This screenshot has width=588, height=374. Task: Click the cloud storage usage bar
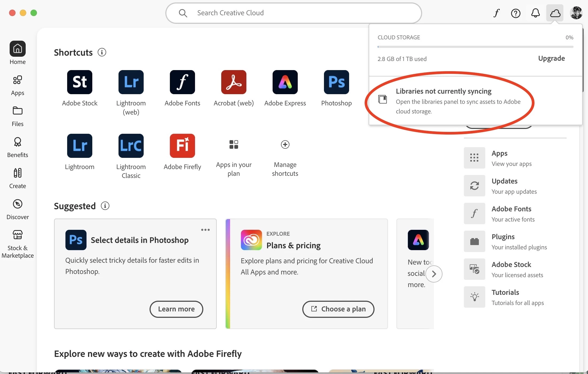coord(475,47)
